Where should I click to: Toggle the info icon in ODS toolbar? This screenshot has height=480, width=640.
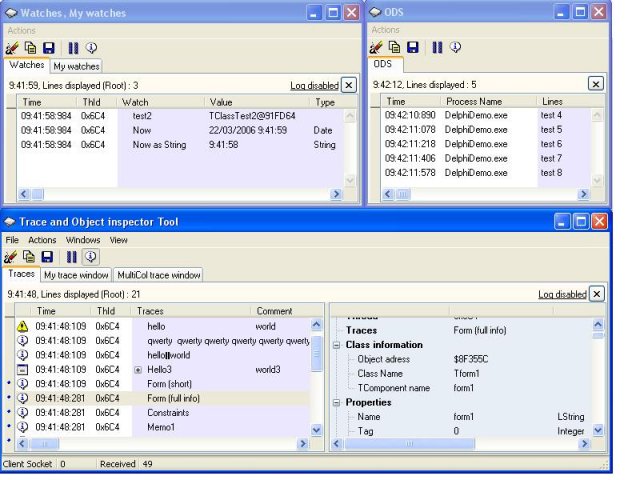pyautogui.click(x=456, y=47)
